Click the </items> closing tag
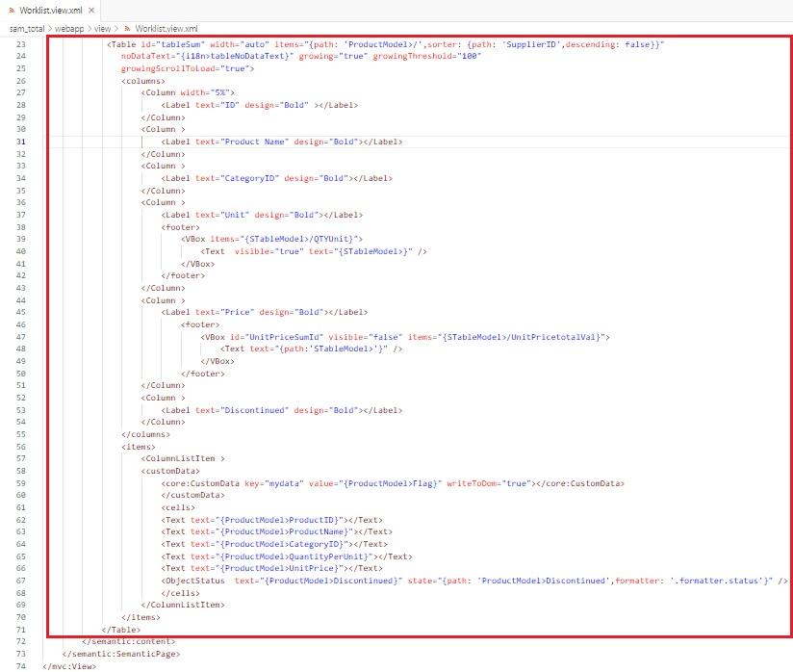Screen dimensions: 793x672 coord(141,617)
